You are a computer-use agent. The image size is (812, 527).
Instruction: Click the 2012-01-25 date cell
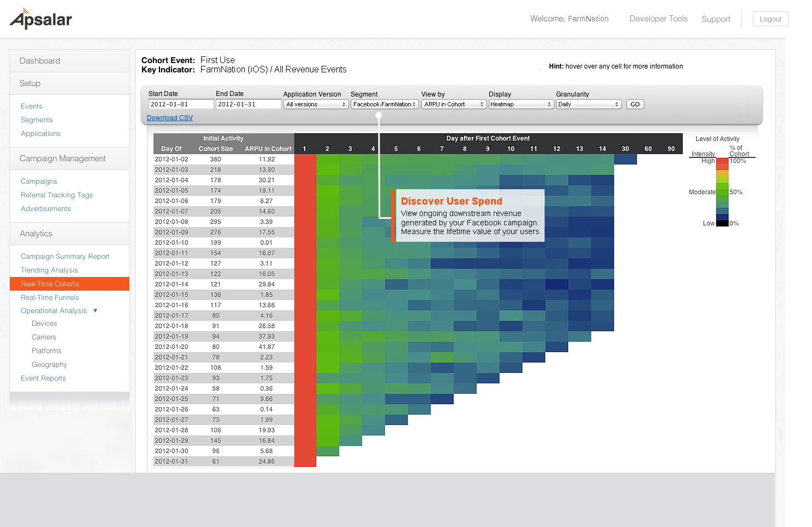(171, 399)
